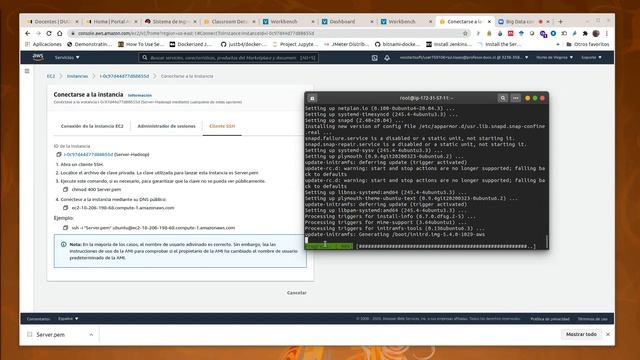Open the Aplicaciones bookmark shortcut

[43, 44]
